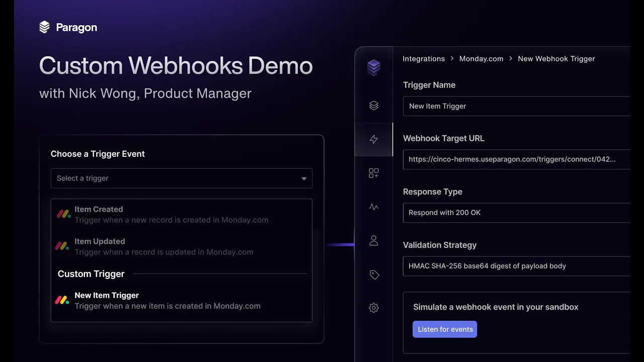
Task: Click the Listen for events button
Action: click(445, 329)
